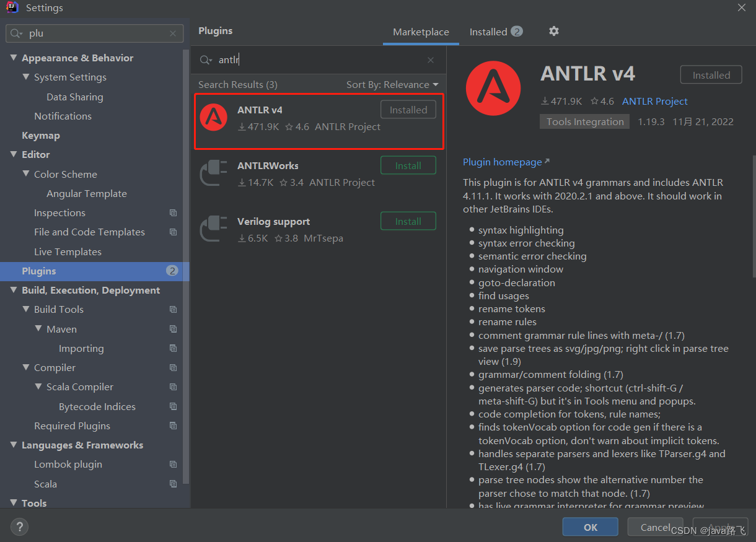This screenshot has width=756, height=542.
Task: Click the plugin description scrollbar
Action: [x=753, y=216]
